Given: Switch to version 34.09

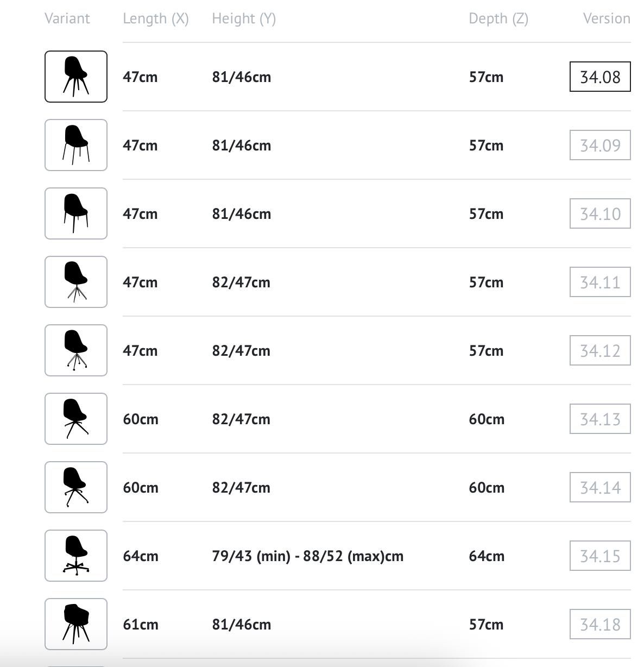Looking at the screenshot, I should 600,145.
